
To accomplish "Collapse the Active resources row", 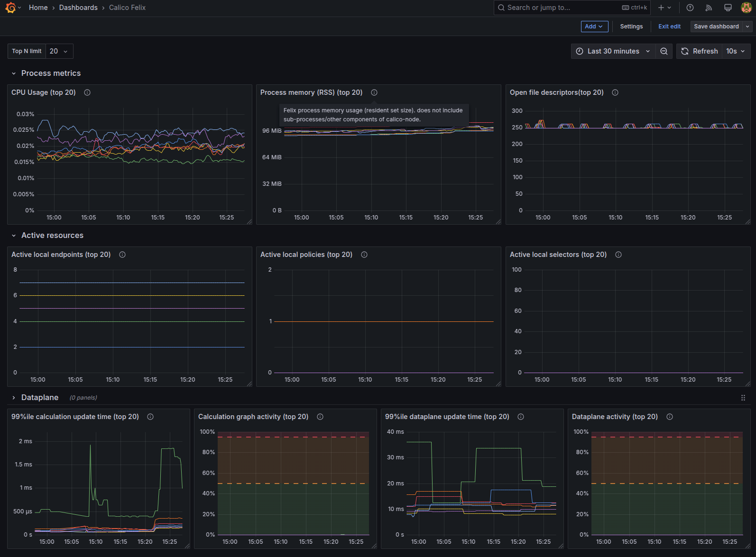I will tap(14, 236).
